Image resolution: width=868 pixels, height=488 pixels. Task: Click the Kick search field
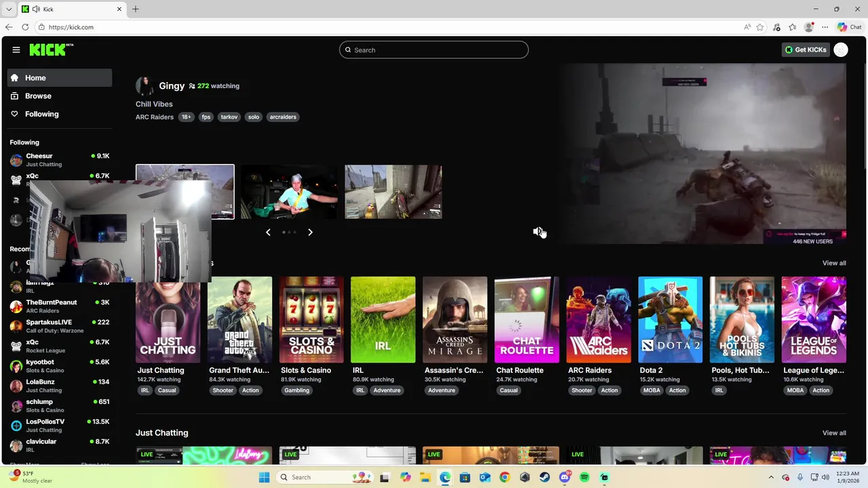click(434, 49)
